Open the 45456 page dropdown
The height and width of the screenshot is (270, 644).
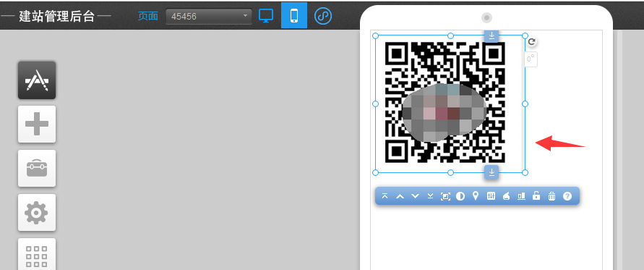[209, 17]
